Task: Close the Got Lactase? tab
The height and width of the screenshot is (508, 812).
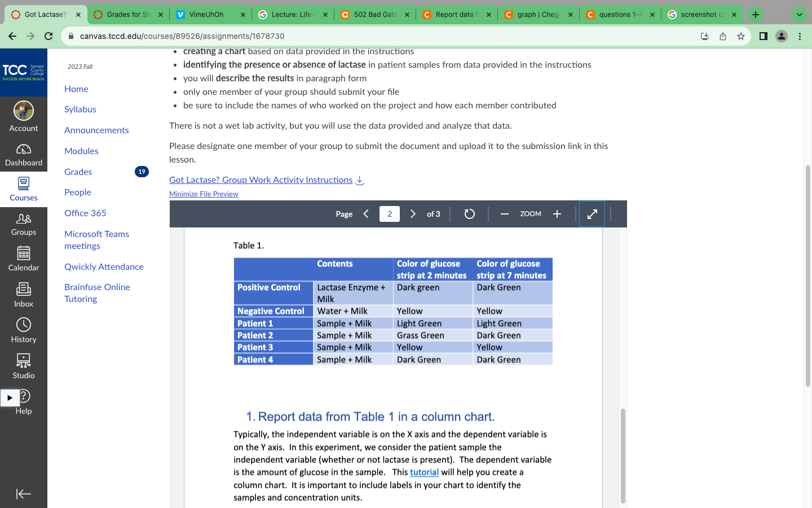Action: [78, 15]
